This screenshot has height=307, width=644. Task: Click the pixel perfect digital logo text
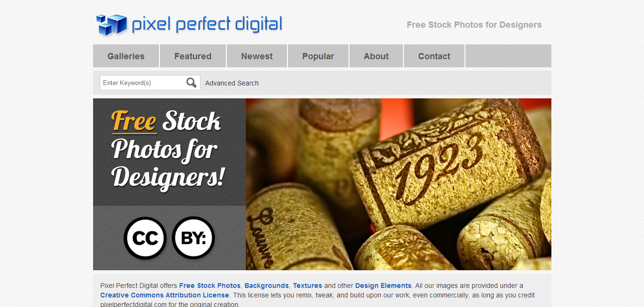tap(207, 24)
